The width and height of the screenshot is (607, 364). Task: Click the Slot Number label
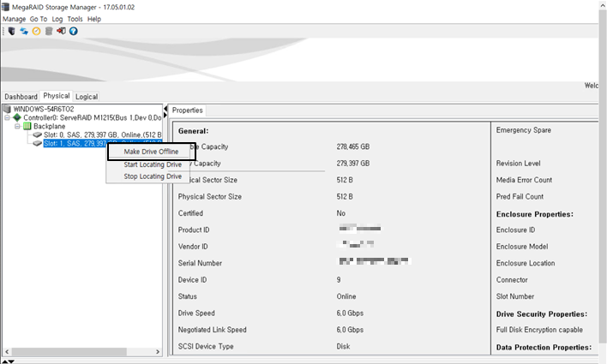click(x=515, y=296)
